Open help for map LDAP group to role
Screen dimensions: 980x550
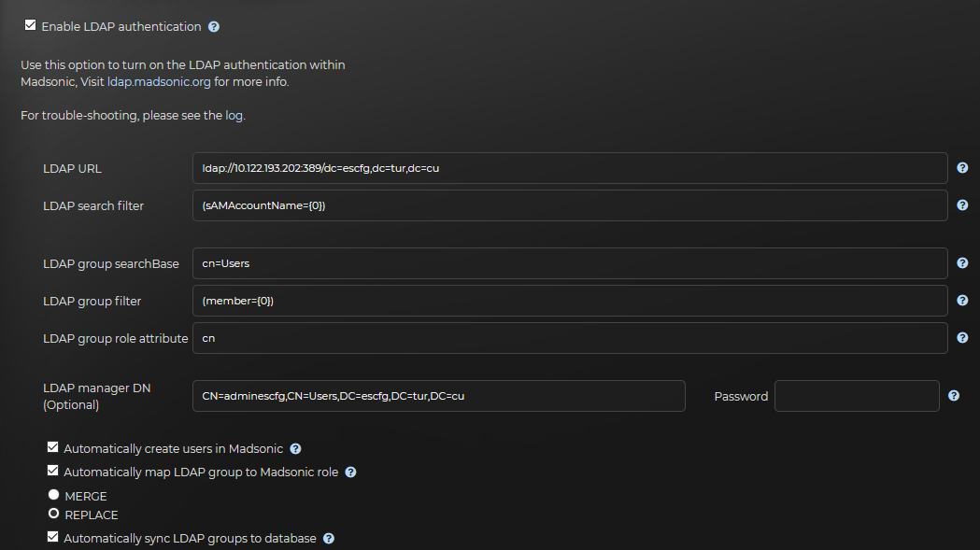pos(350,472)
